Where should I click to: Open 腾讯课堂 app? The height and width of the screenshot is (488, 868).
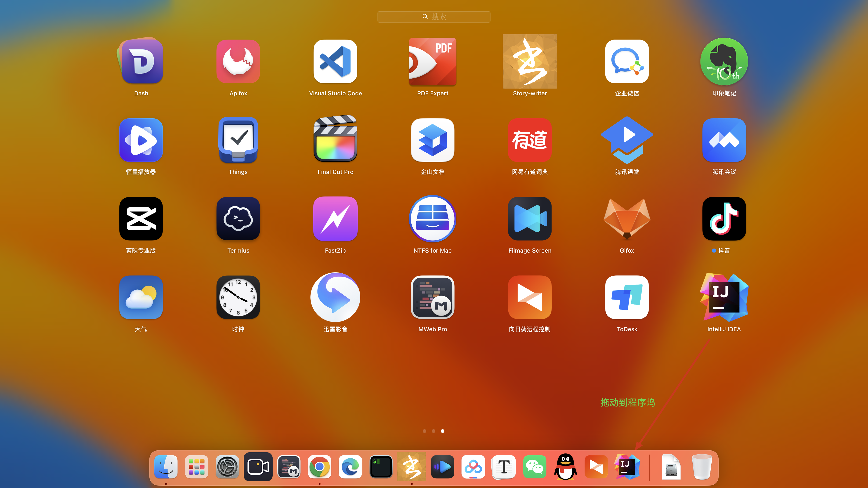pyautogui.click(x=627, y=140)
